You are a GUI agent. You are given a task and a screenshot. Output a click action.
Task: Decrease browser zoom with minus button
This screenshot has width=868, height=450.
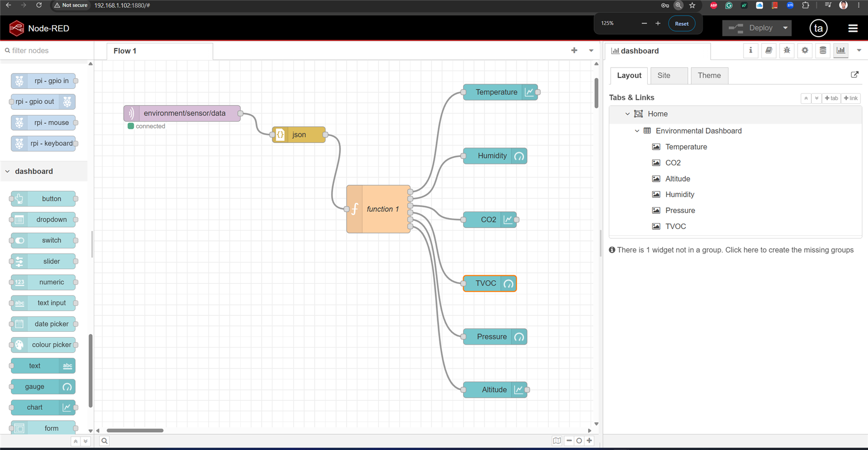pos(644,23)
